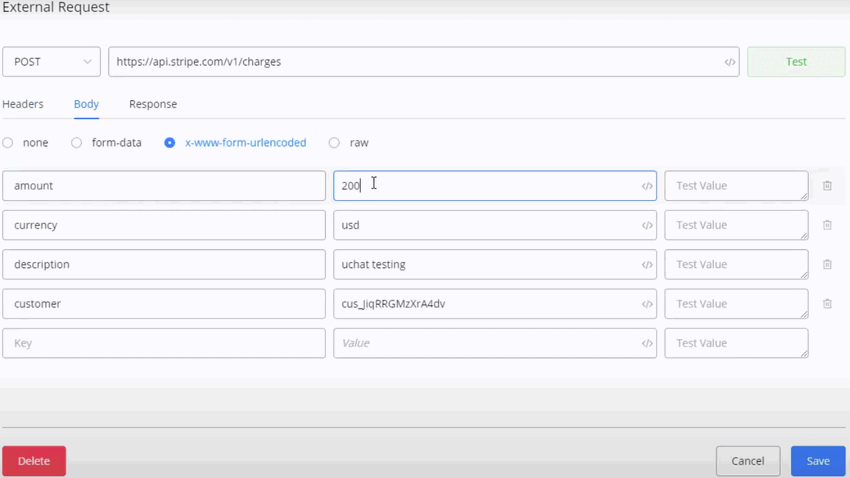This screenshot has height=478, width=850.
Task: Delete the amount row with the trash icon
Action: (x=827, y=186)
